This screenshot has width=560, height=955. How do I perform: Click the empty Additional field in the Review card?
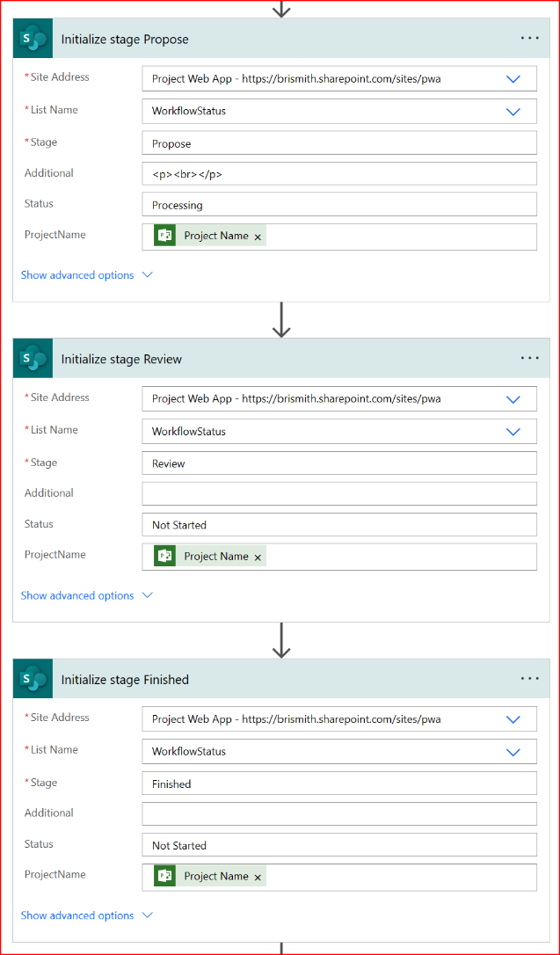coord(339,494)
